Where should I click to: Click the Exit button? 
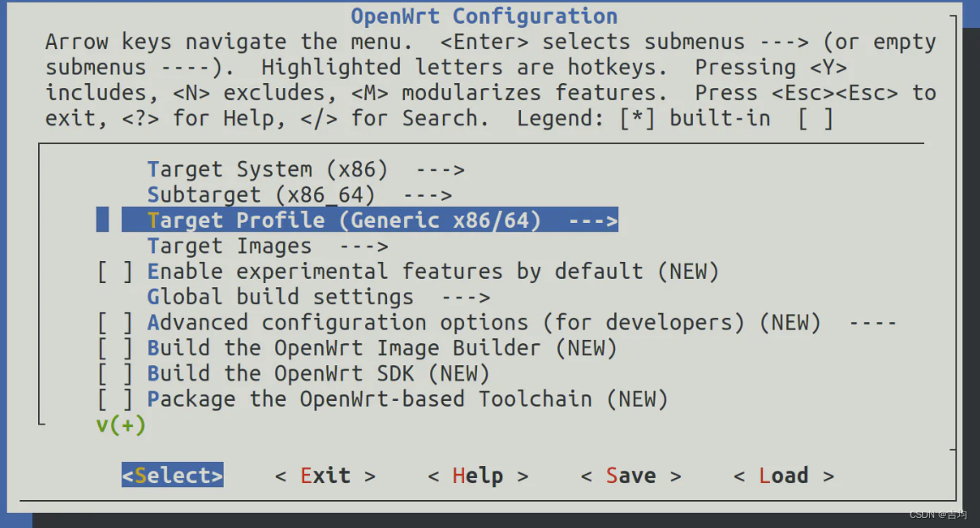pyautogui.click(x=325, y=475)
